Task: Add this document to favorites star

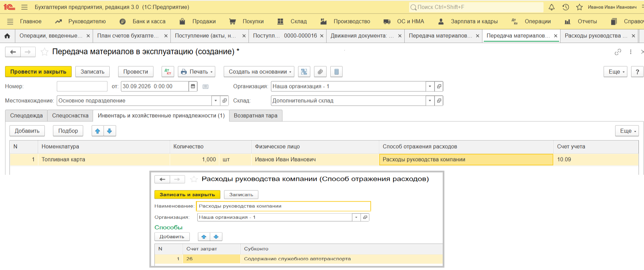Action: pyautogui.click(x=44, y=52)
